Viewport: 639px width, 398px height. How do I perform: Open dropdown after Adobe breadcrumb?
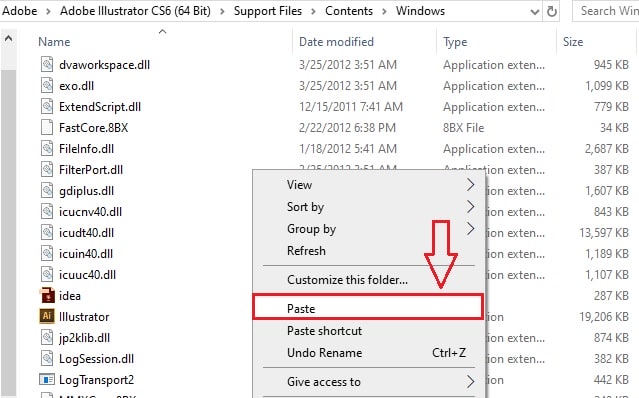tap(48, 11)
